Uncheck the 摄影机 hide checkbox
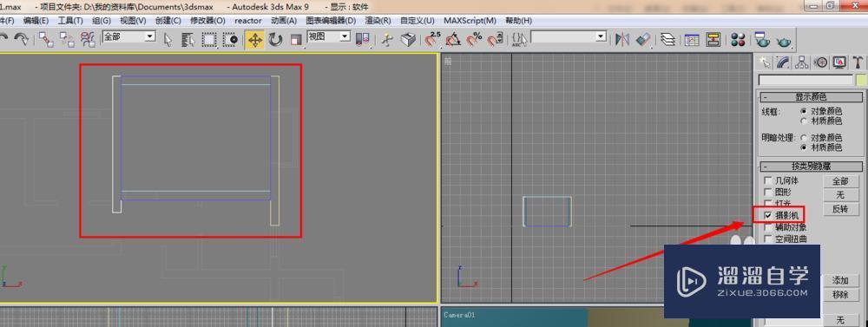The image size is (868, 327). click(x=768, y=215)
